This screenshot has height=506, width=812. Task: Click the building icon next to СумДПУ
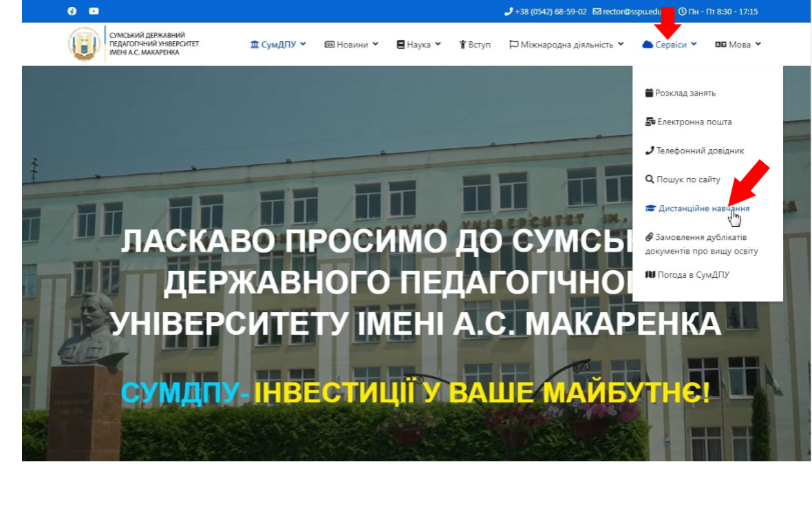click(x=255, y=45)
